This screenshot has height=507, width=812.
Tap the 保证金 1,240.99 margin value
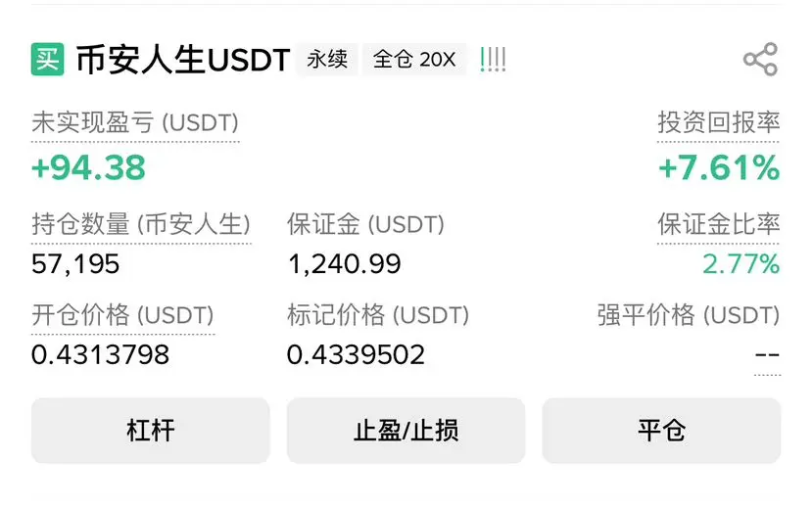point(345,264)
